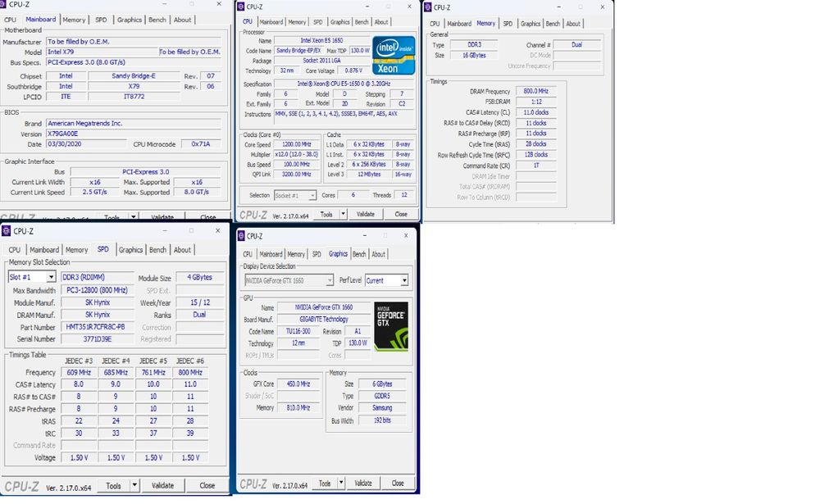Click the serial number '3771D39E'

point(98,338)
